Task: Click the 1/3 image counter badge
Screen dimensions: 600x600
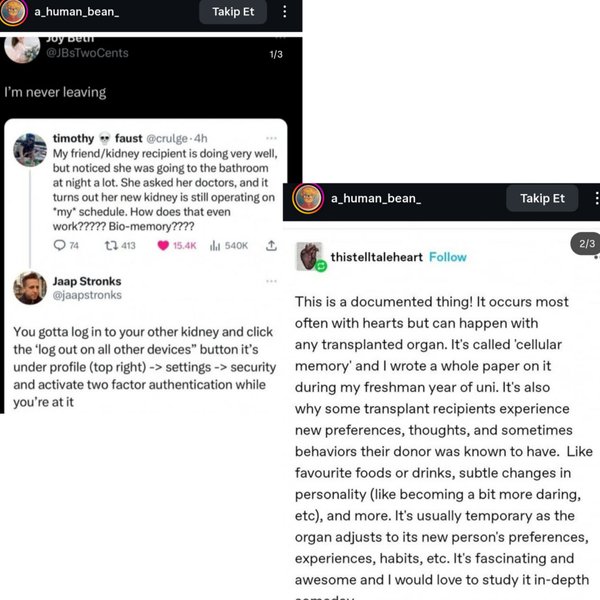Action: (277, 54)
